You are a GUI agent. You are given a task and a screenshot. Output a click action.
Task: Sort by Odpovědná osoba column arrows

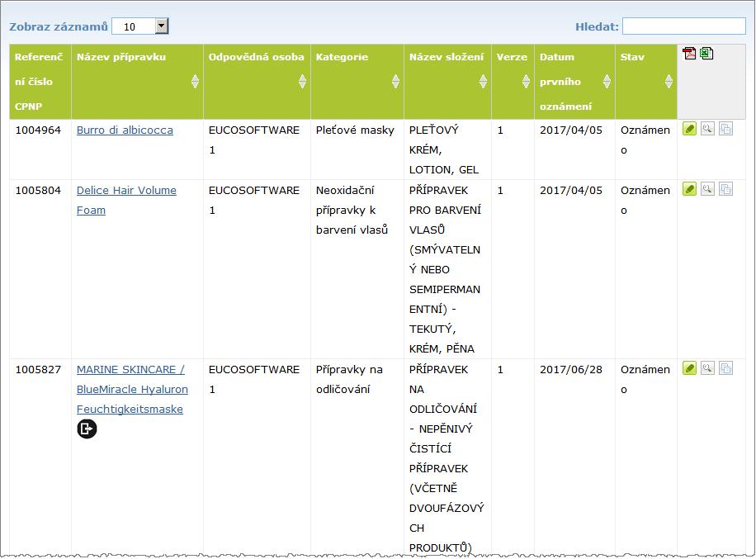[x=302, y=82]
